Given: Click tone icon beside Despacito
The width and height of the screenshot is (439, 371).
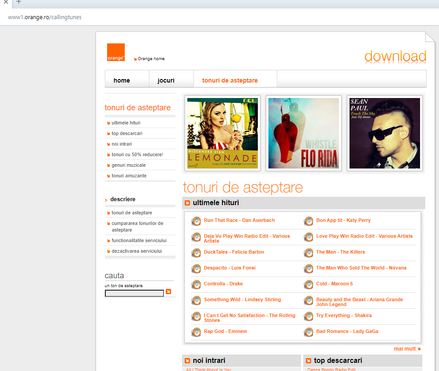Looking at the screenshot, I should tap(196, 269).
